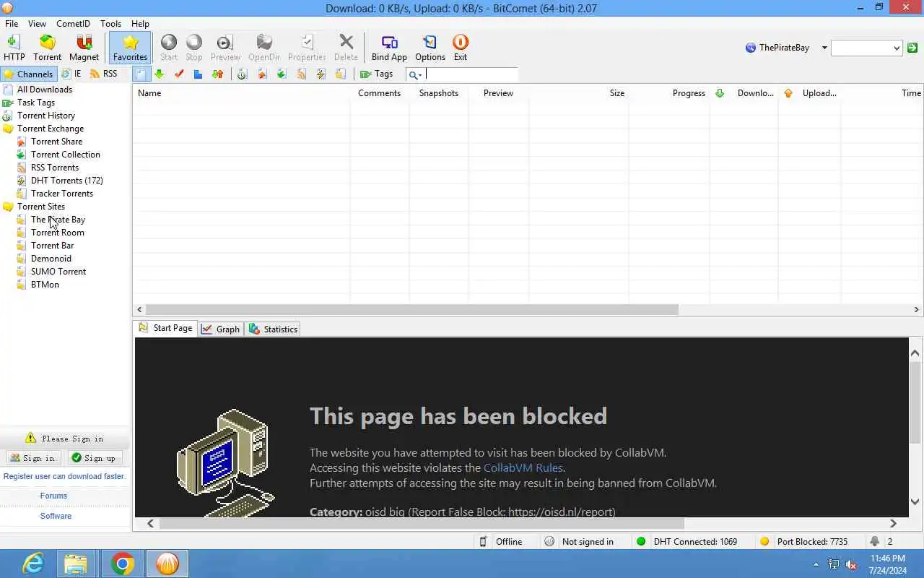The height and width of the screenshot is (578, 924).
Task: Open the Help menu
Action: 140,24
